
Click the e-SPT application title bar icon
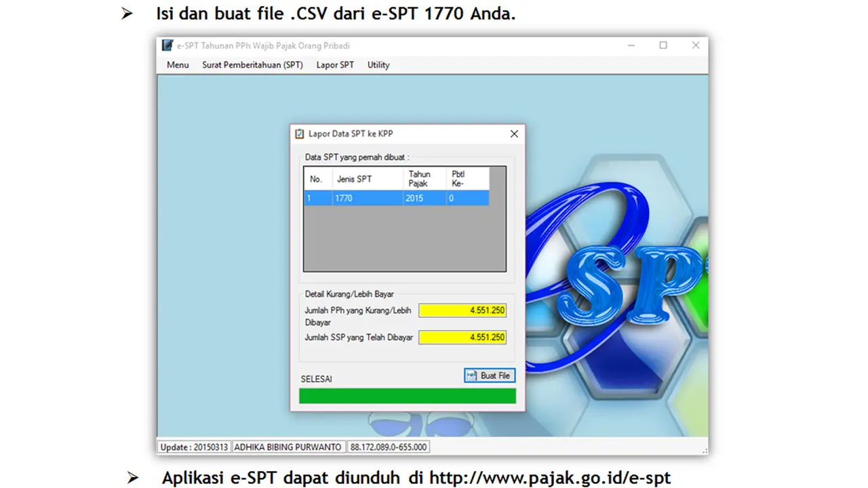pyautogui.click(x=167, y=45)
